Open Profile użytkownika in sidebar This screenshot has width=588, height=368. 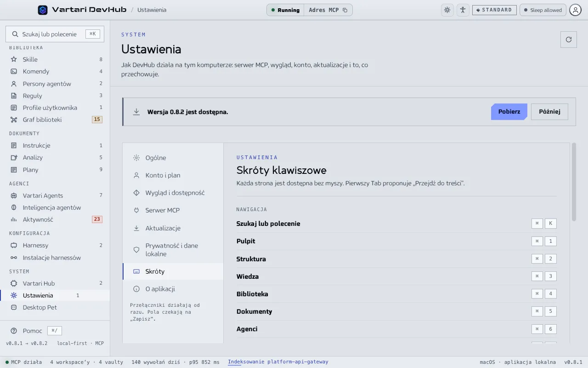click(x=55, y=108)
